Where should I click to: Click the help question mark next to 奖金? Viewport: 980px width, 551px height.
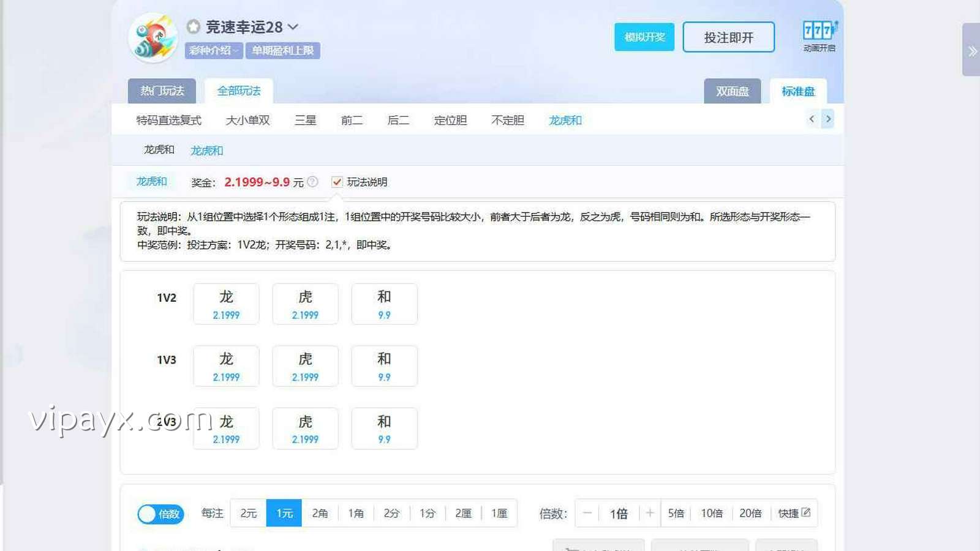click(x=312, y=182)
